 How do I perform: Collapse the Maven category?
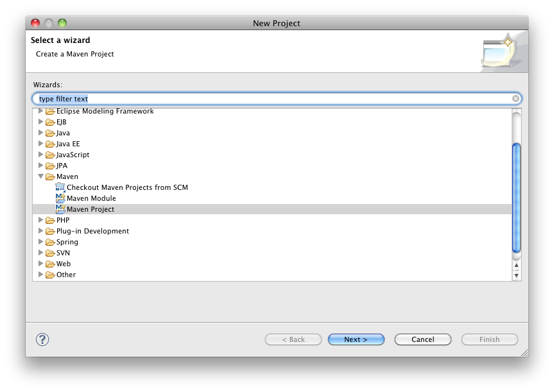click(x=41, y=176)
